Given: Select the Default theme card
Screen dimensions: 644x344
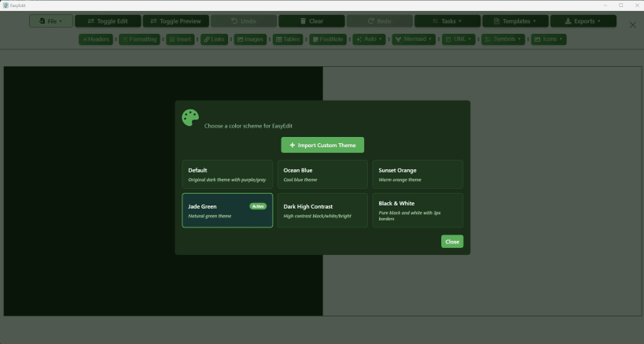Looking at the screenshot, I should click(227, 174).
